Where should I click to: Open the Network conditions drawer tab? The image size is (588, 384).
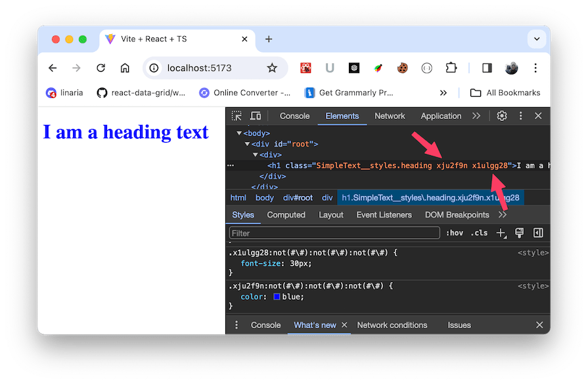pos(392,325)
